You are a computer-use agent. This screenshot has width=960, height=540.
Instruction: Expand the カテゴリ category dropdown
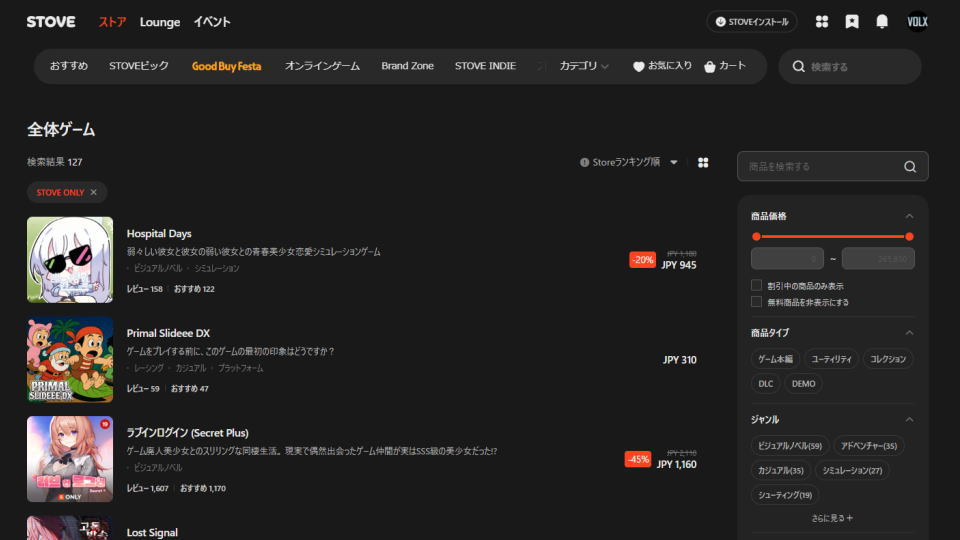584,66
